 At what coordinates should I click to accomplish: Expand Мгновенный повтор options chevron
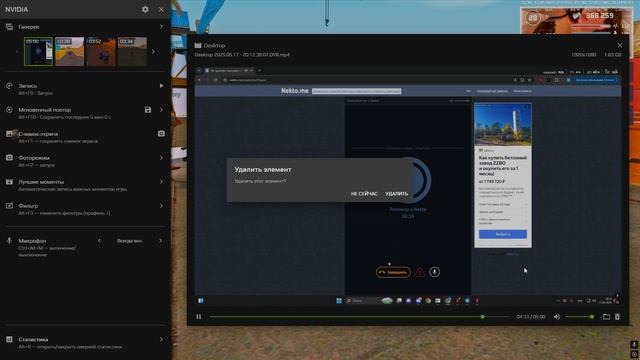coord(161,110)
